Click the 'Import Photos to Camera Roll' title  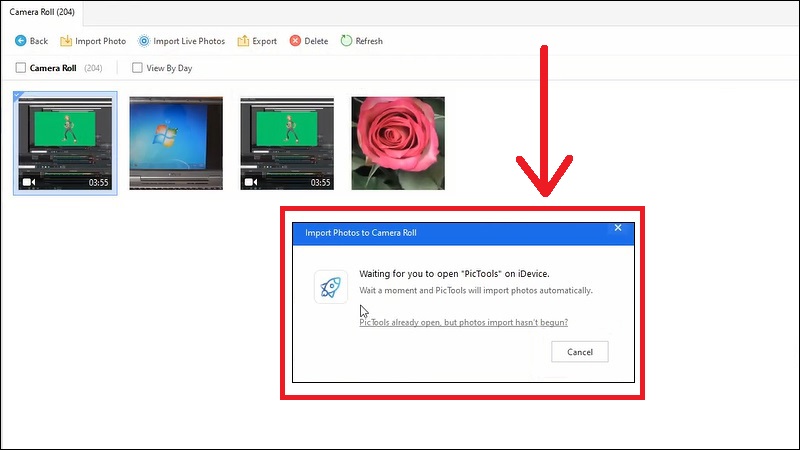point(361,233)
